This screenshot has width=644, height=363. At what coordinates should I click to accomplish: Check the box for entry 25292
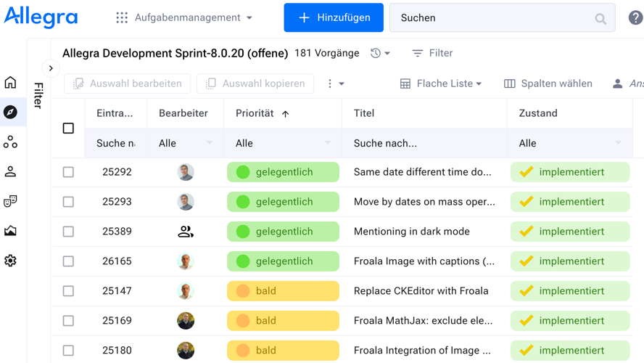[x=68, y=172]
